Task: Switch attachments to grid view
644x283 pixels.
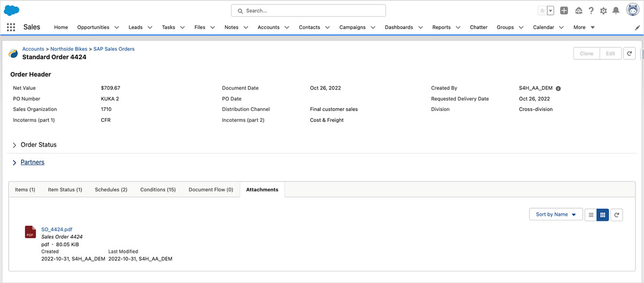Action: point(603,215)
